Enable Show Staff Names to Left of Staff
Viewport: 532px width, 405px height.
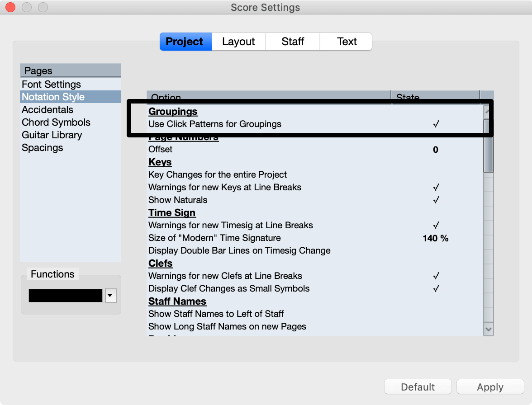436,314
